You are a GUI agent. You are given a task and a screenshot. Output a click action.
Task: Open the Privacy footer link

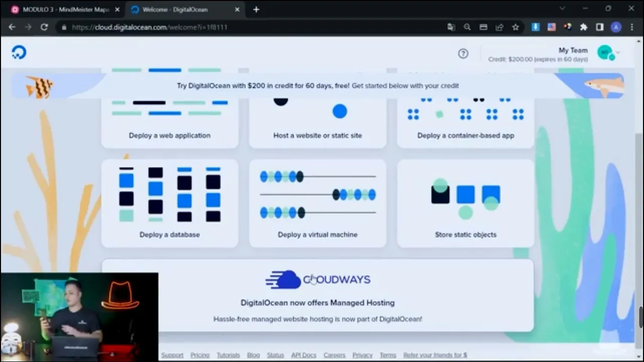pos(362,355)
